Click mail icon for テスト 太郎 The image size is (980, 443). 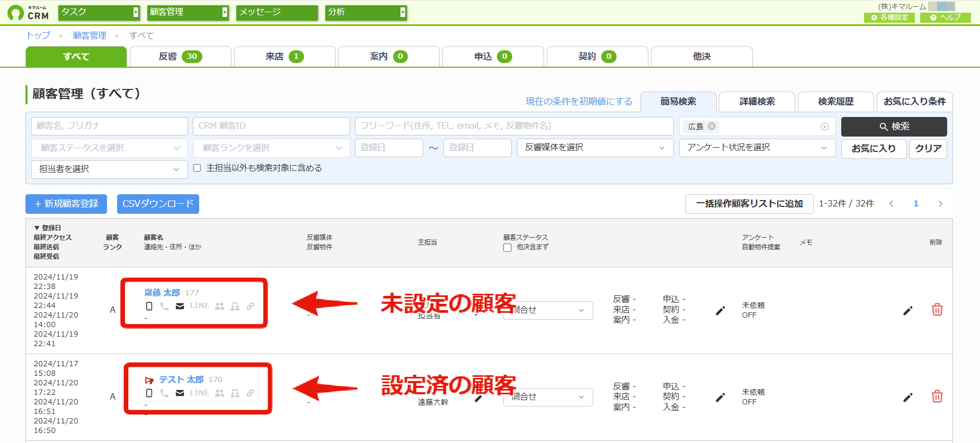pyautogui.click(x=180, y=393)
